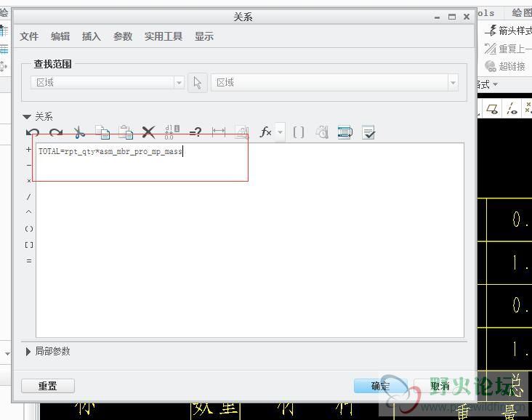Confirm with the 确定 button
The width and height of the screenshot is (532, 420).
coord(380,386)
